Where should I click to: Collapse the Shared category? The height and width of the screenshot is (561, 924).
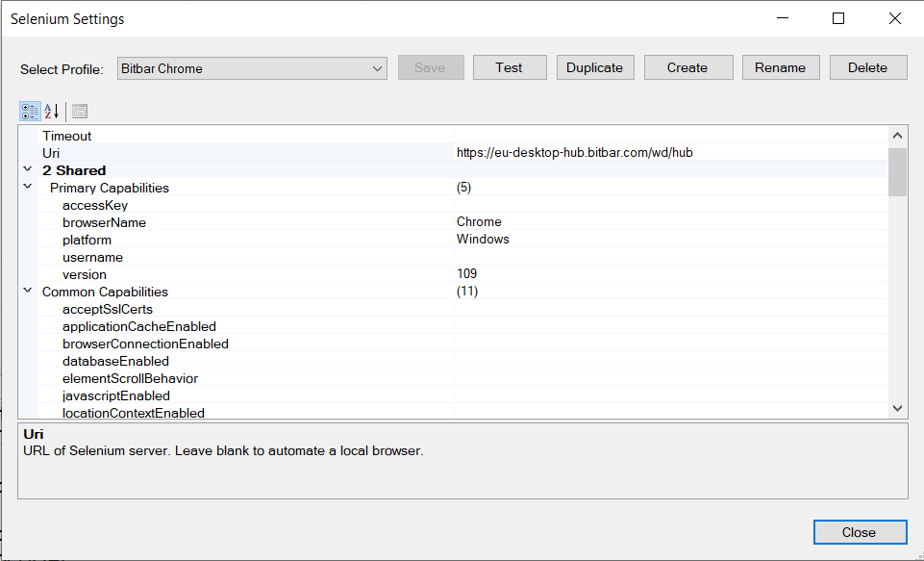tap(28, 170)
